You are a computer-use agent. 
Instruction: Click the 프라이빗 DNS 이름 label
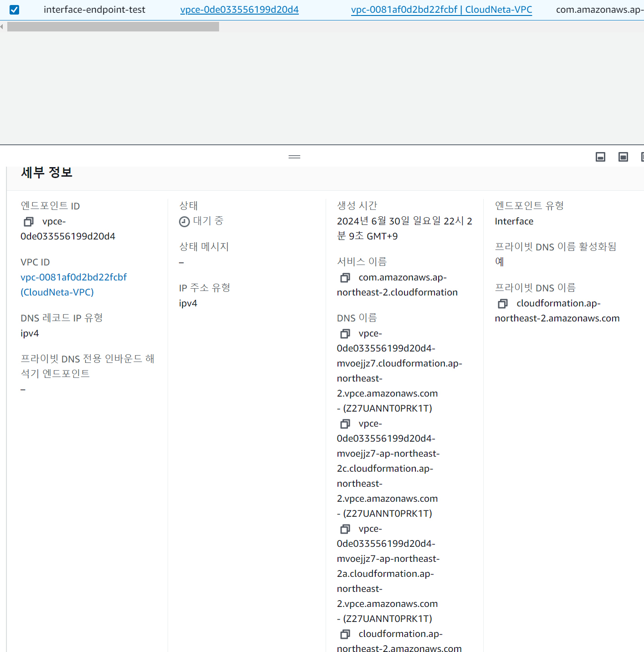pyautogui.click(x=535, y=288)
